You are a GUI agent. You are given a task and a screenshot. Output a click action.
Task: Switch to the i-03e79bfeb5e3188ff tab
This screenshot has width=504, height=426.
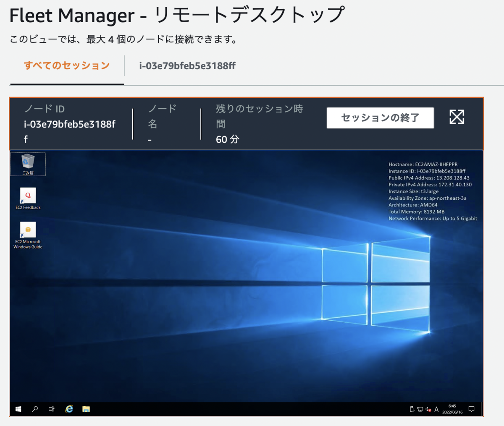(187, 66)
